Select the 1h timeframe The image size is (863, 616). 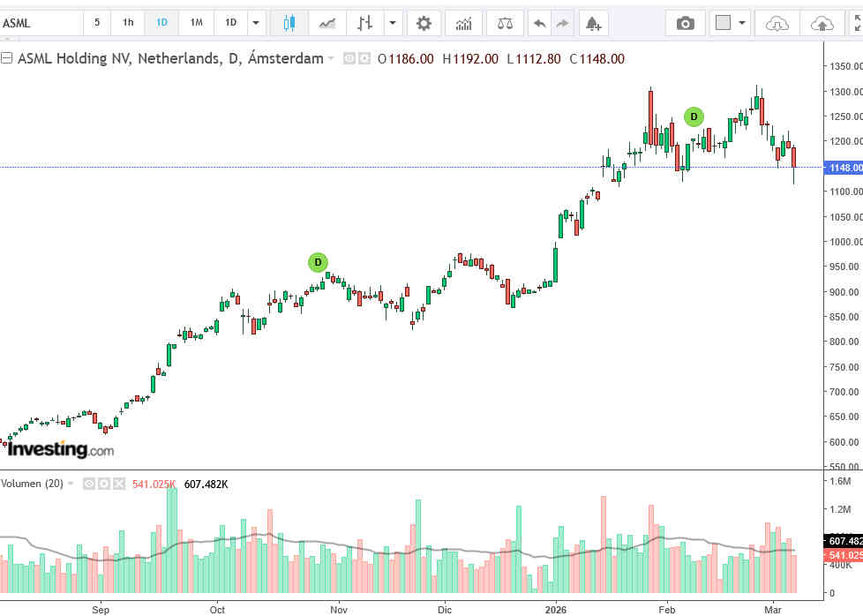[129, 23]
